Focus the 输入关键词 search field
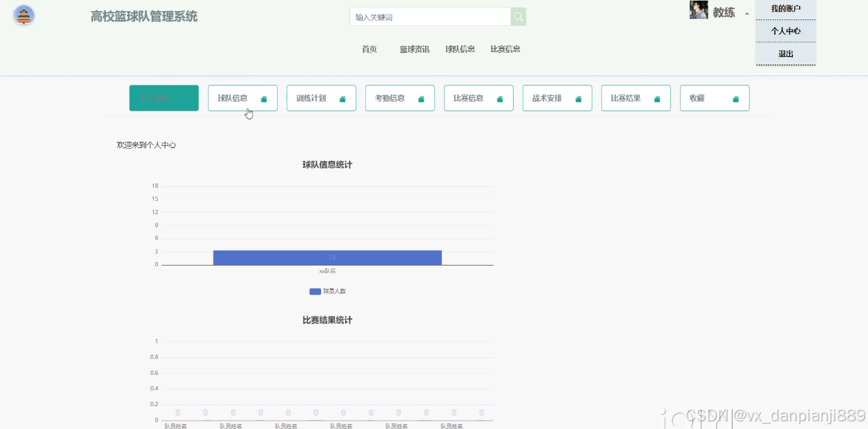The image size is (868, 429). tap(430, 17)
